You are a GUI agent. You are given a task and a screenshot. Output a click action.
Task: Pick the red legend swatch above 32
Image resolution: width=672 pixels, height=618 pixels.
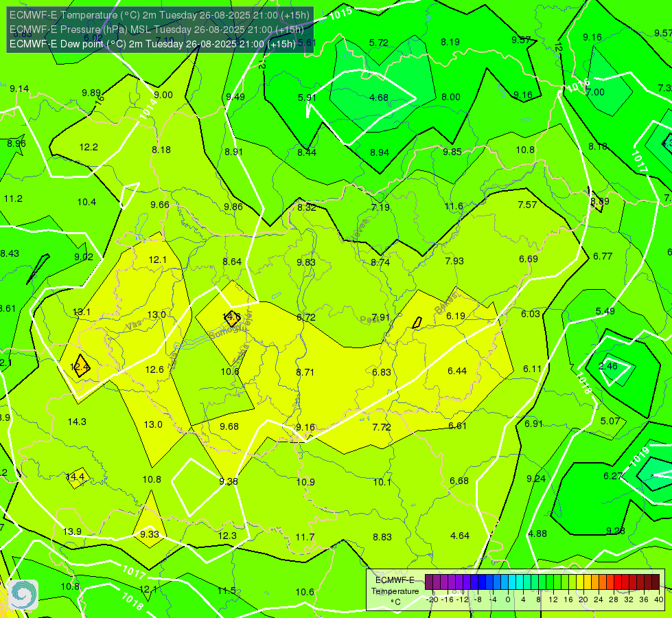coord(625,582)
